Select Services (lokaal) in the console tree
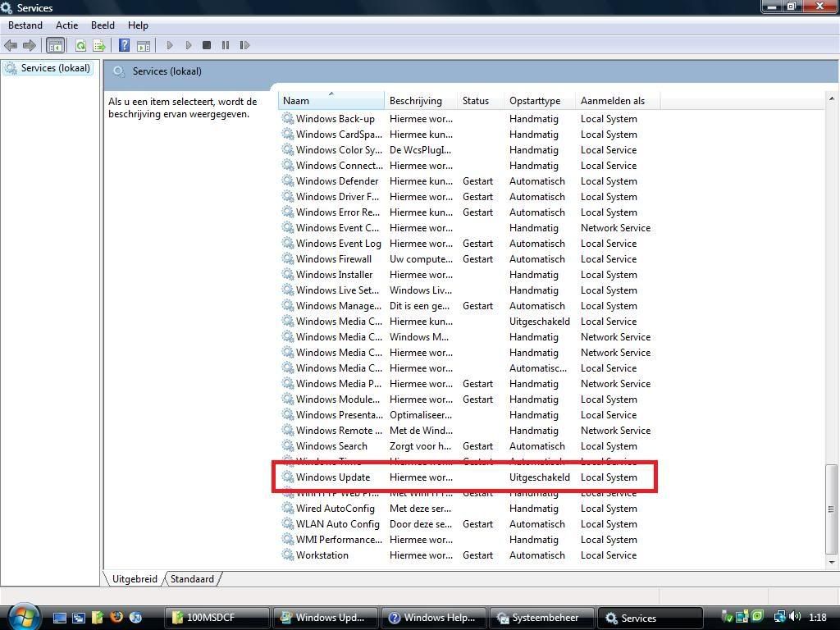The height and width of the screenshot is (630, 840). point(55,68)
